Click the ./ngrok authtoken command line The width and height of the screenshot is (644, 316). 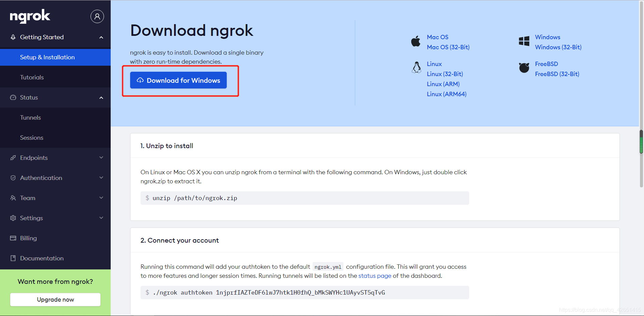tap(305, 293)
